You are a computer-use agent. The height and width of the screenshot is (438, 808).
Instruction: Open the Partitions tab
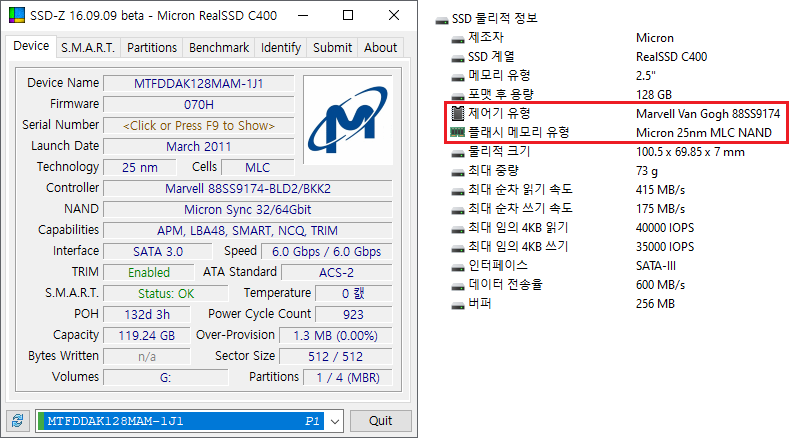click(x=152, y=47)
